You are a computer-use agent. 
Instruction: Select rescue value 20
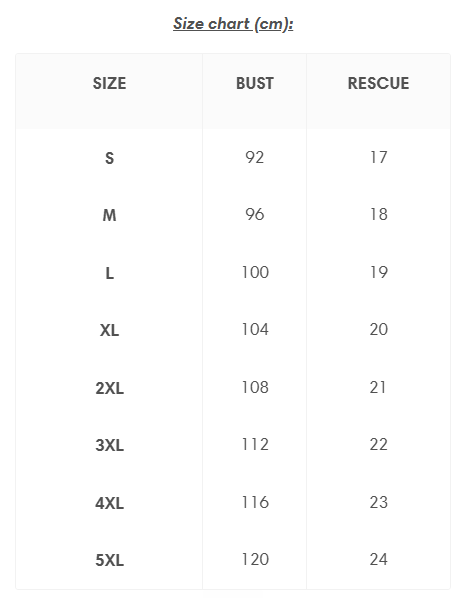379,329
